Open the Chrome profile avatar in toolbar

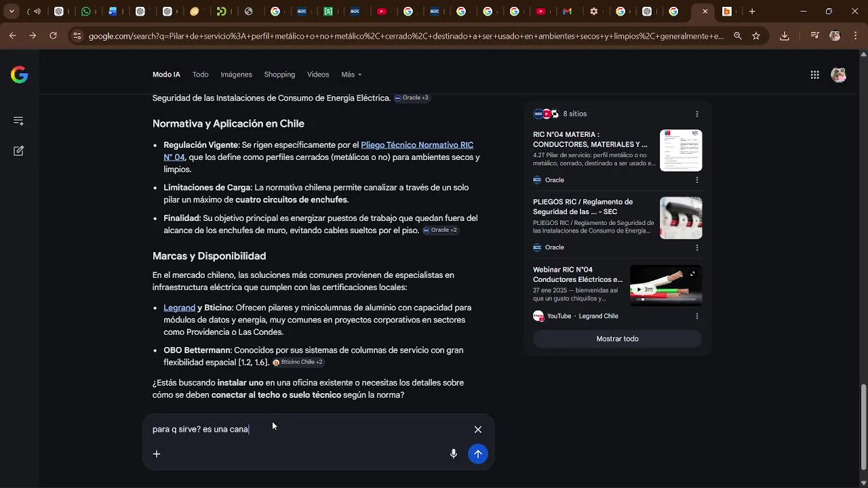[x=835, y=36]
